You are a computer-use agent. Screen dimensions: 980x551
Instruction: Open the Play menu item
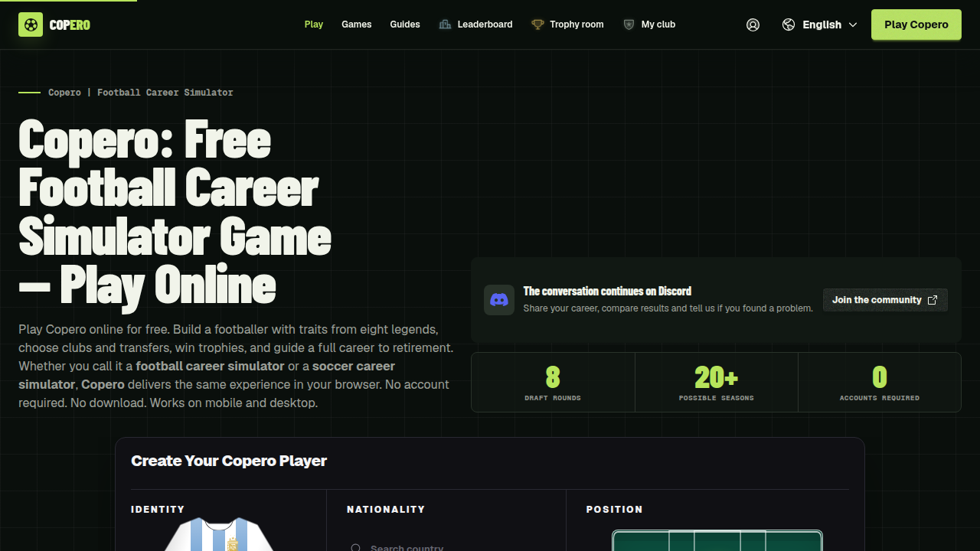click(x=314, y=24)
